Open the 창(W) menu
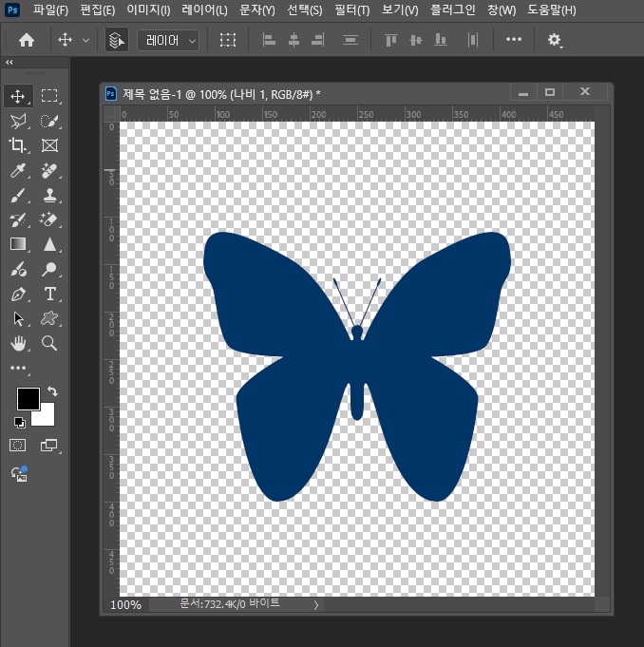Screen dimensions: 644x647 [502, 10]
